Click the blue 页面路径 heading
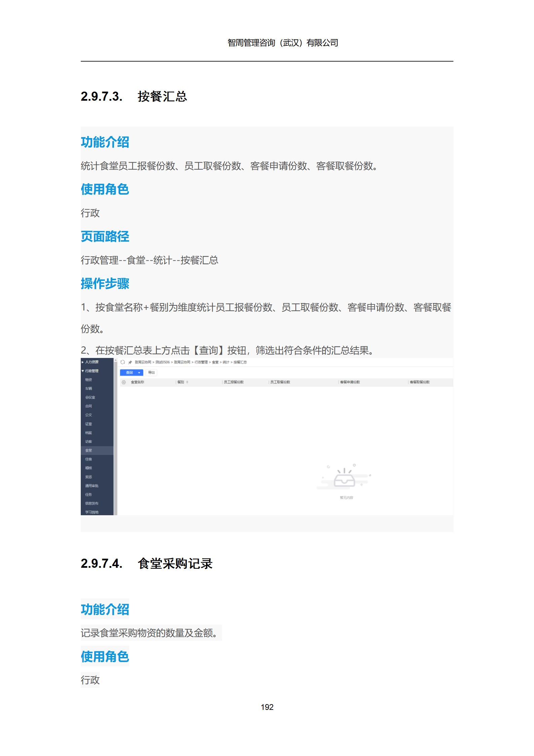 105,236
